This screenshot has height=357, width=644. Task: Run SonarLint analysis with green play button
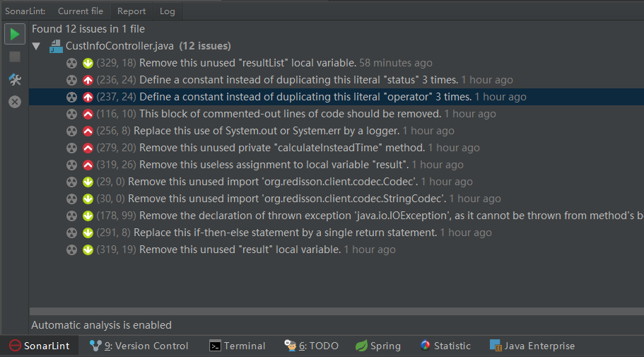[15, 34]
